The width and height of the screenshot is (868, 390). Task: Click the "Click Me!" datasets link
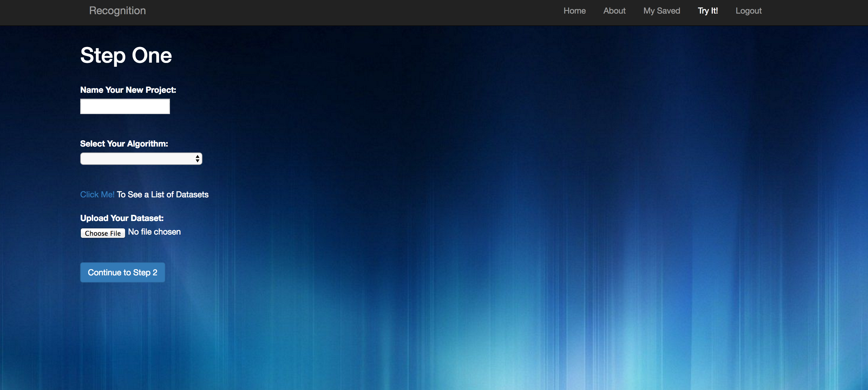pyautogui.click(x=97, y=194)
